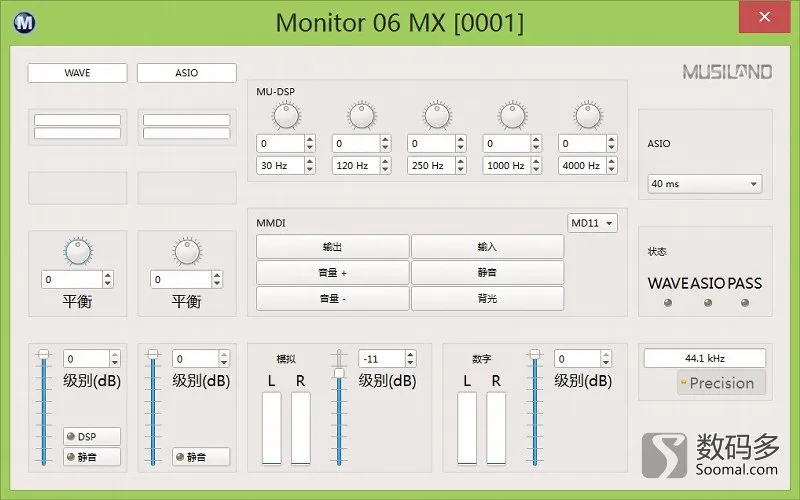800x500 pixels.
Task: Increase 4000 Hz band gain with up arrow
Action: click(x=612, y=139)
